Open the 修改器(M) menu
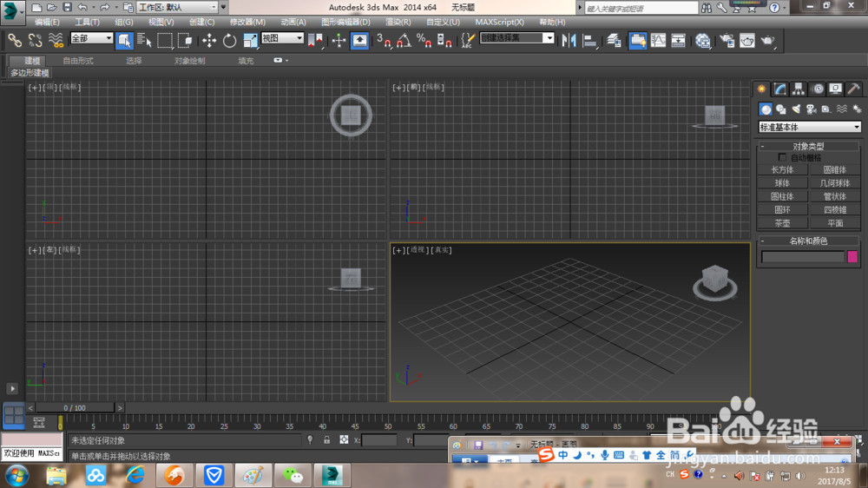Screen dimensions: 868x488 click(x=247, y=22)
